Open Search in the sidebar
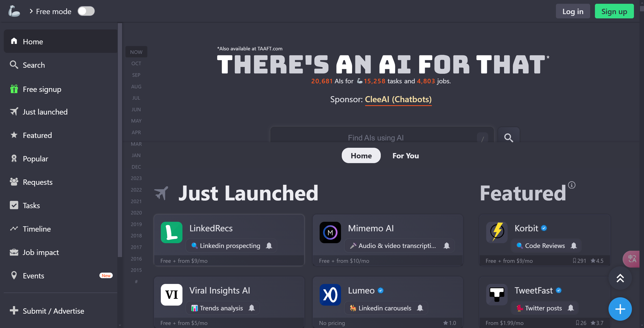The width and height of the screenshot is (644, 328). (60, 65)
